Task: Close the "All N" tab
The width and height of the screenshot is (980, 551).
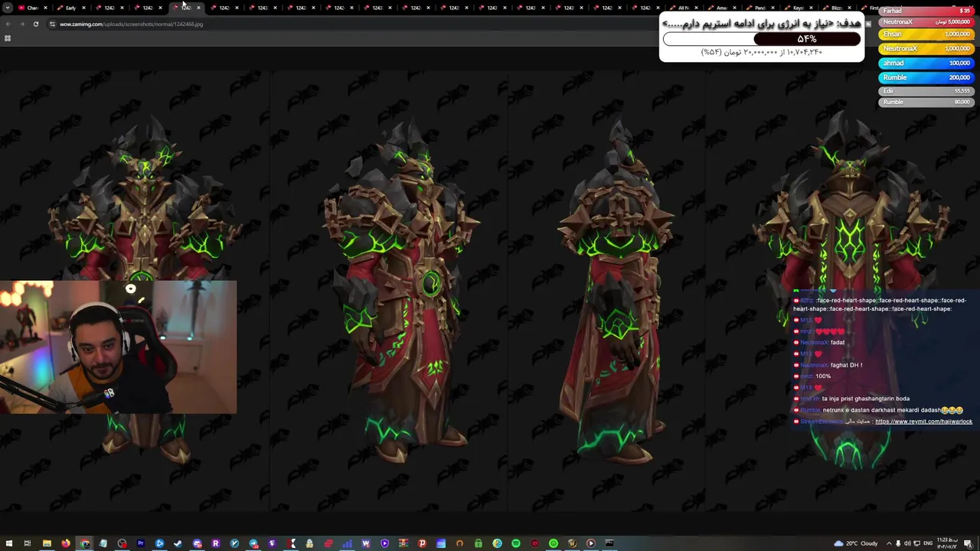Action: point(697,8)
